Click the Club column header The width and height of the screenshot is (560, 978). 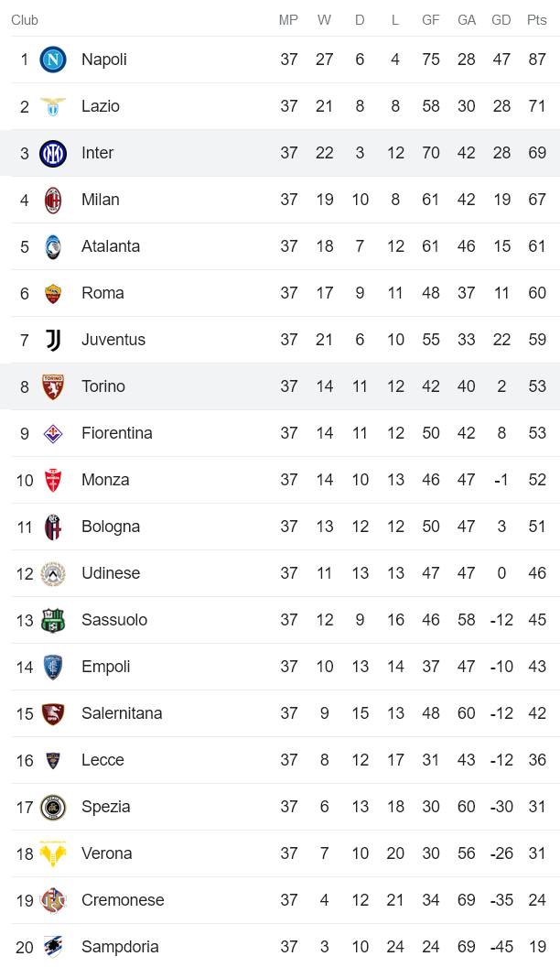pos(25,20)
